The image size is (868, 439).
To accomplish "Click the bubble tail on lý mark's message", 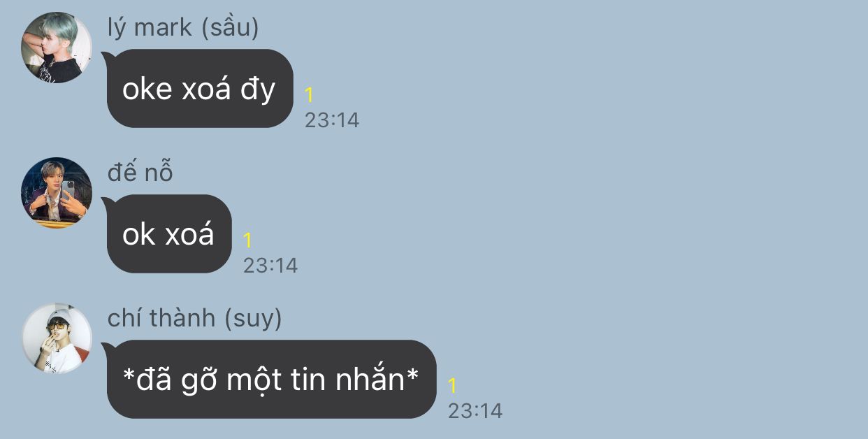I will point(107,56).
